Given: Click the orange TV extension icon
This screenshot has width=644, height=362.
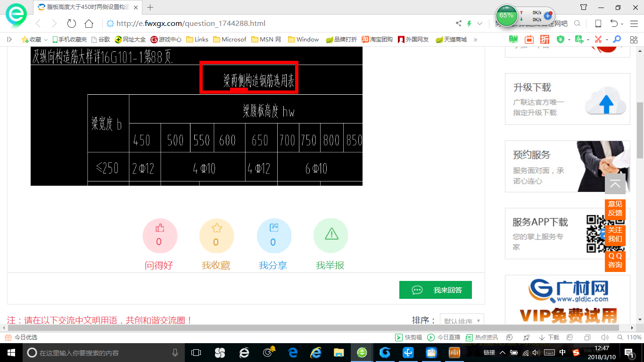Looking at the screenshot, I should (529, 40).
